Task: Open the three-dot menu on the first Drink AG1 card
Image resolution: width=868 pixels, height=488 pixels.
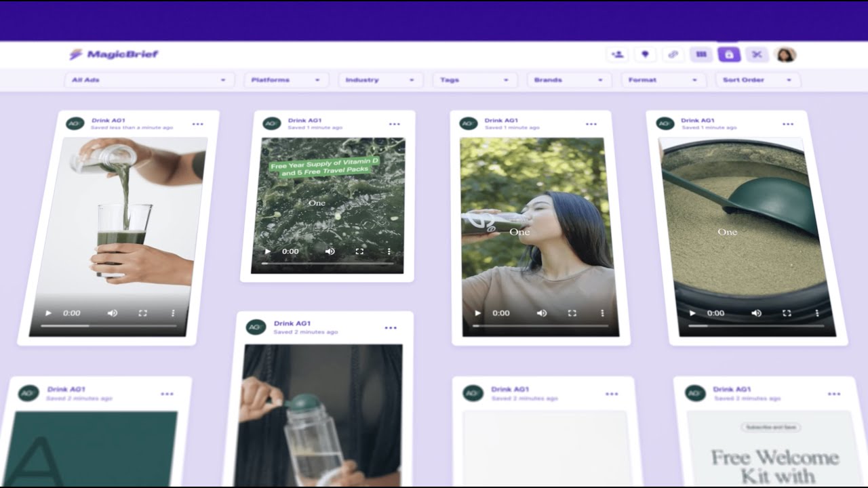Action: pos(199,123)
